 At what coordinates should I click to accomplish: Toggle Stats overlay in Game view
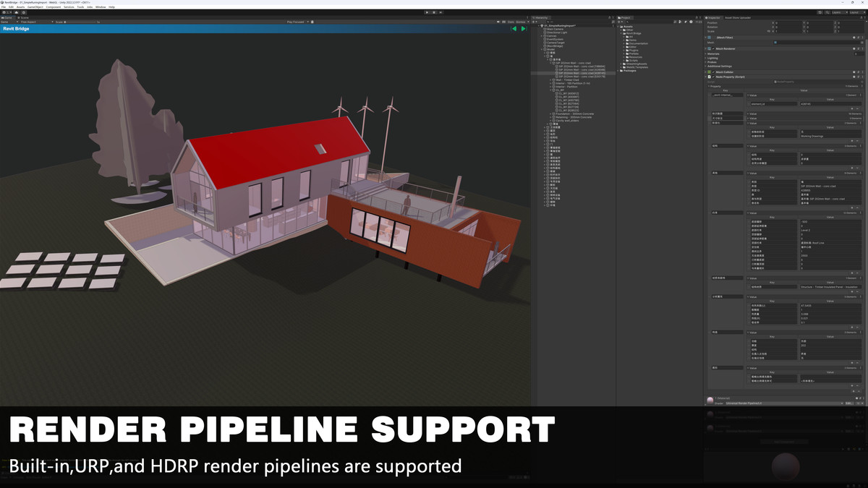click(510, 22)
